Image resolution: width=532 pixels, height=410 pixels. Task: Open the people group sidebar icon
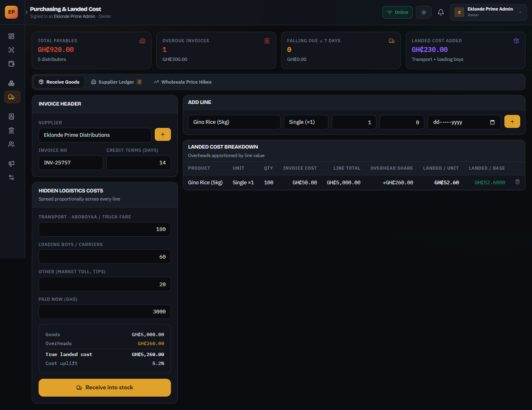point(11,144)
